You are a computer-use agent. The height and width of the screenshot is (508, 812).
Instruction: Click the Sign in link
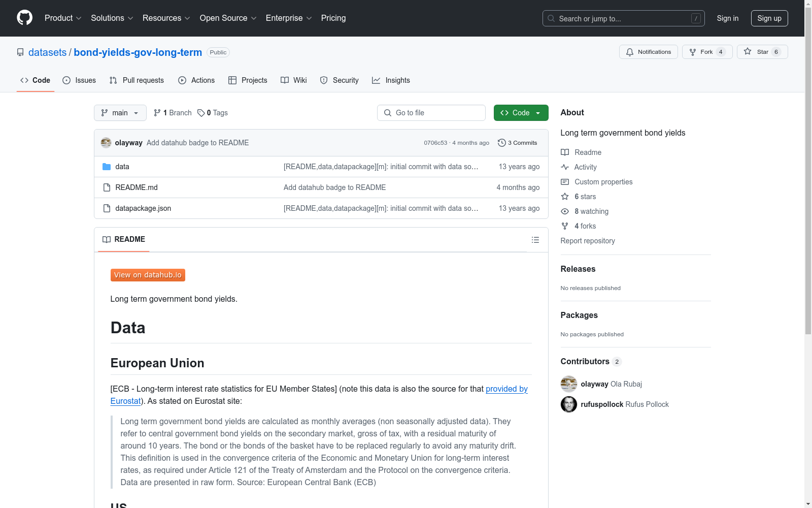[728, 18]
